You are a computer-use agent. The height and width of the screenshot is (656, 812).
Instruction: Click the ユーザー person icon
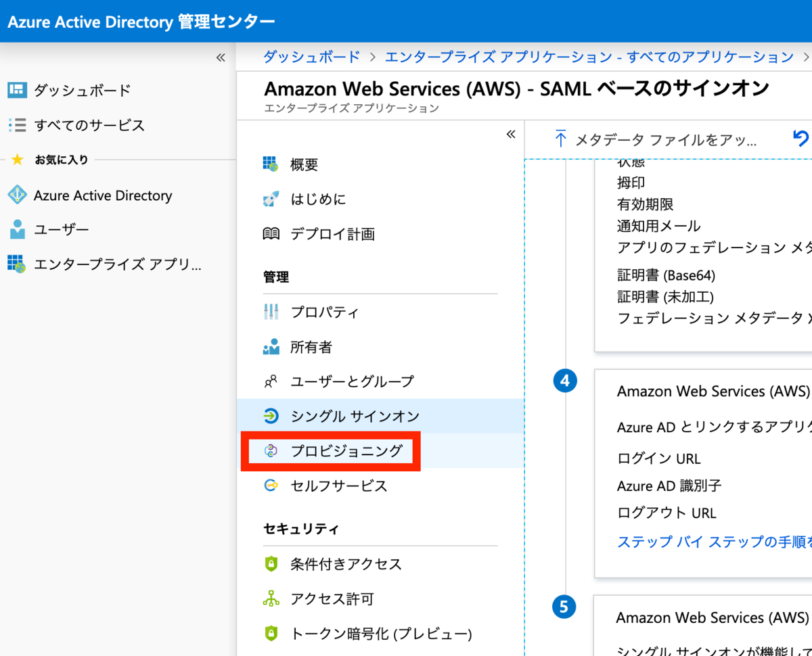coord(17,230)
